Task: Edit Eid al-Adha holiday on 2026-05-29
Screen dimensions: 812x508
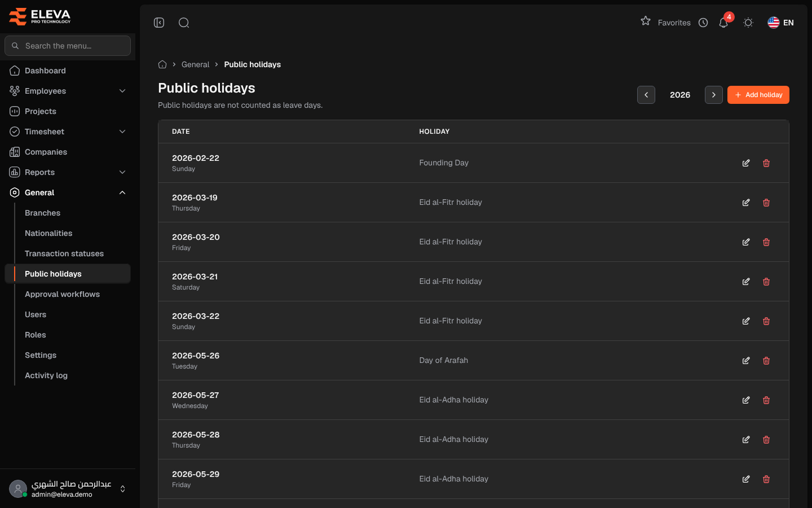Action: (x=746, y=479)
